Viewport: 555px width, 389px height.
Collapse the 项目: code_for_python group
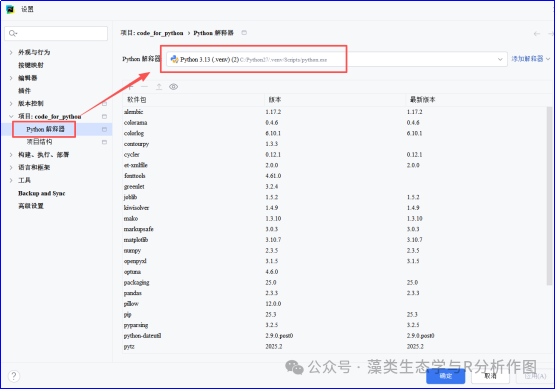11,116
